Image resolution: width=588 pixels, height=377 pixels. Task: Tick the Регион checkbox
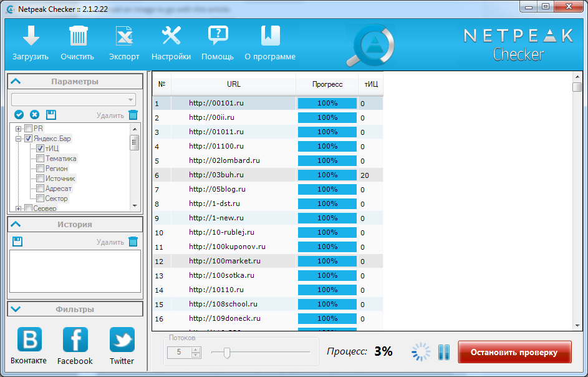pos(40,169)
